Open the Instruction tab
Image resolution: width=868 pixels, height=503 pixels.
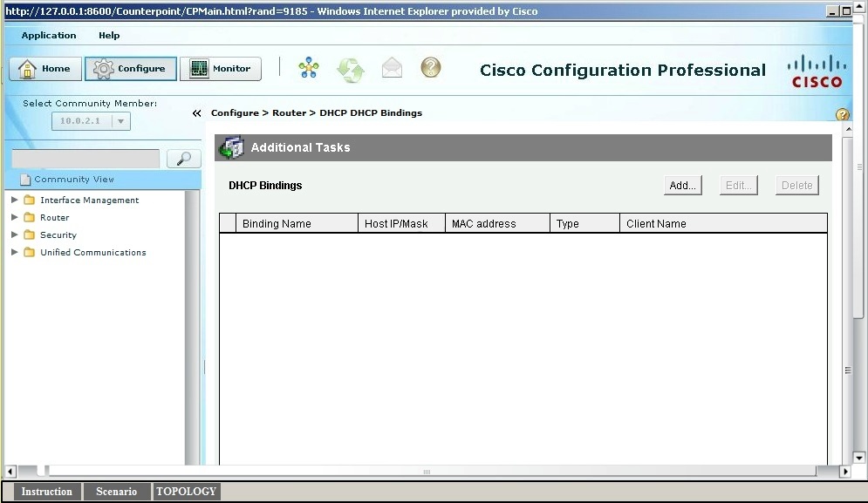[x=46, y=492]
